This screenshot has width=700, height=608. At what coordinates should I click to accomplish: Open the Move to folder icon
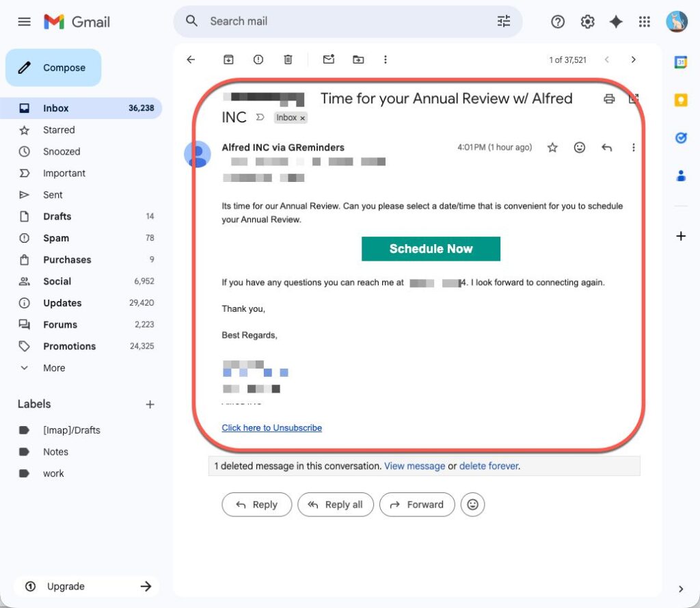click(x=358, y=60)
